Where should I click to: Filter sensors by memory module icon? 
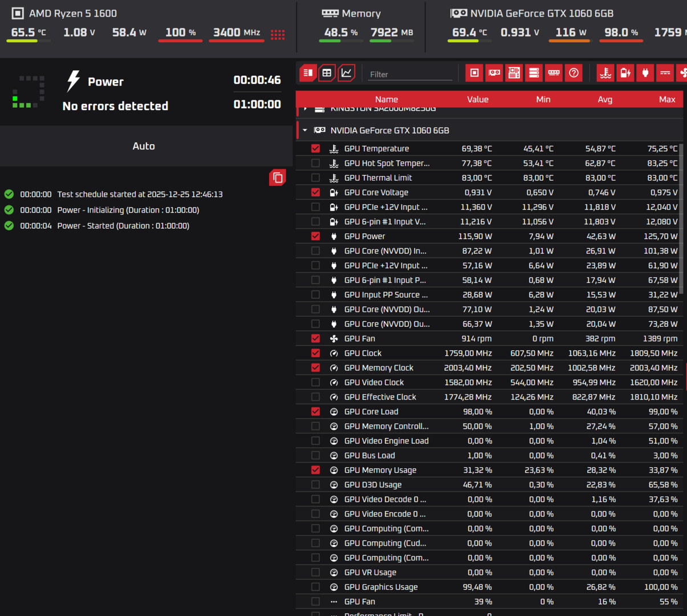point(554,72)
